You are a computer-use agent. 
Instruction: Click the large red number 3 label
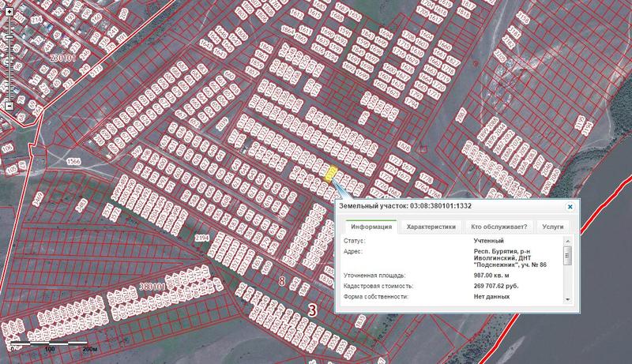pyautogui.click(x=312, y=310)
